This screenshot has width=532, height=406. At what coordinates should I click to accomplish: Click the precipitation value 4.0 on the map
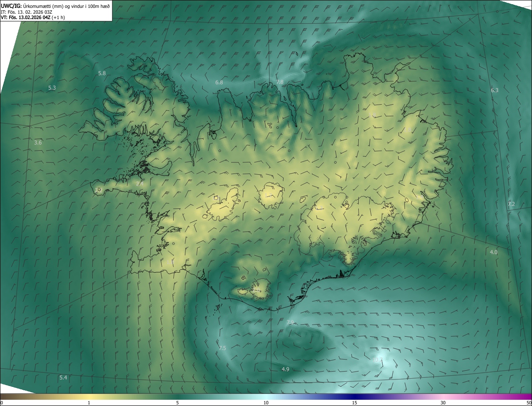(493, 252)
